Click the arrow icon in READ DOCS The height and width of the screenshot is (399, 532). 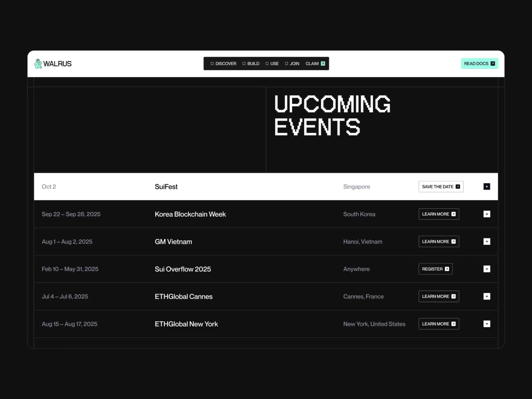493,64
